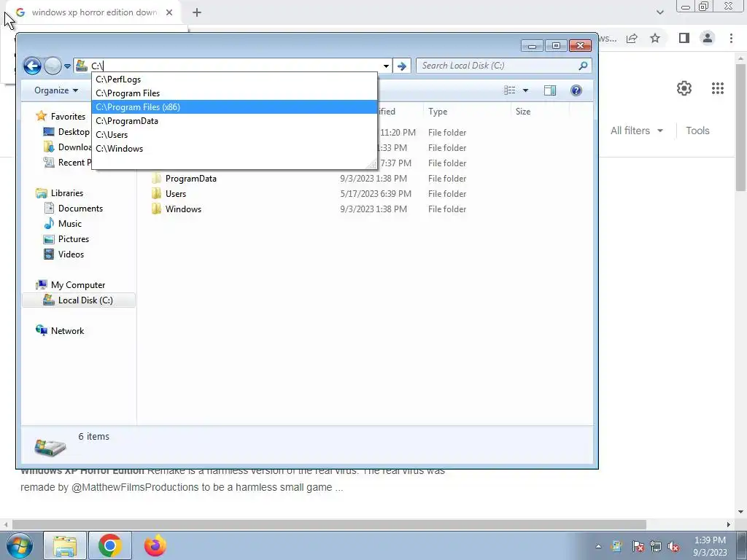Close the Chrome tab 'windows xp horror edition'
Image resolution: width=747 pixels, height=560 pixels.
(x=169, y=12)
